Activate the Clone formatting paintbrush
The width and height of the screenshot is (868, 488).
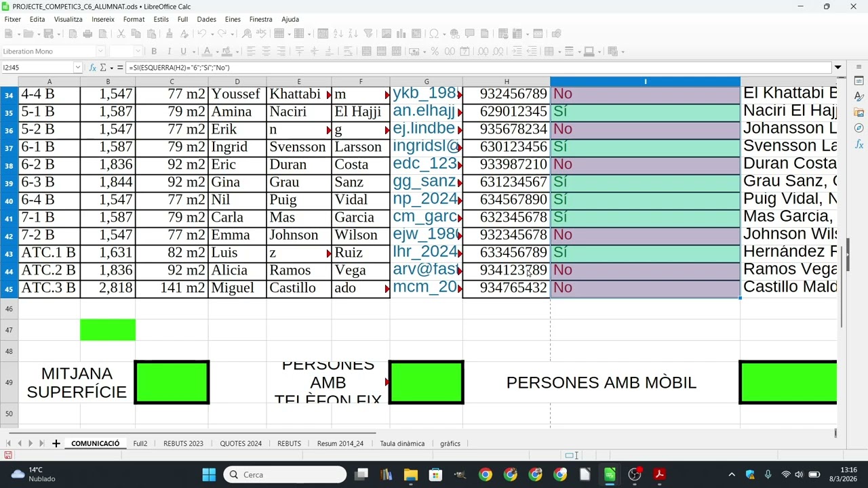[169, 33]
